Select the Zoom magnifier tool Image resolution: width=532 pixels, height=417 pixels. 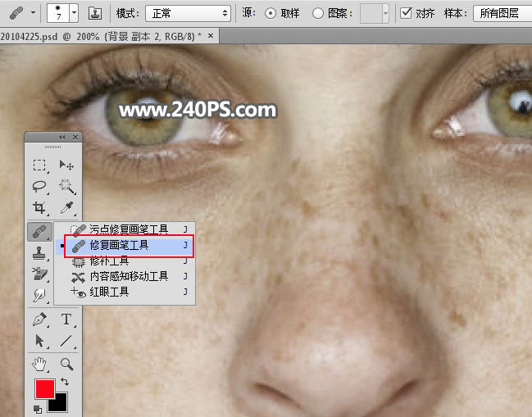[66, 364]
